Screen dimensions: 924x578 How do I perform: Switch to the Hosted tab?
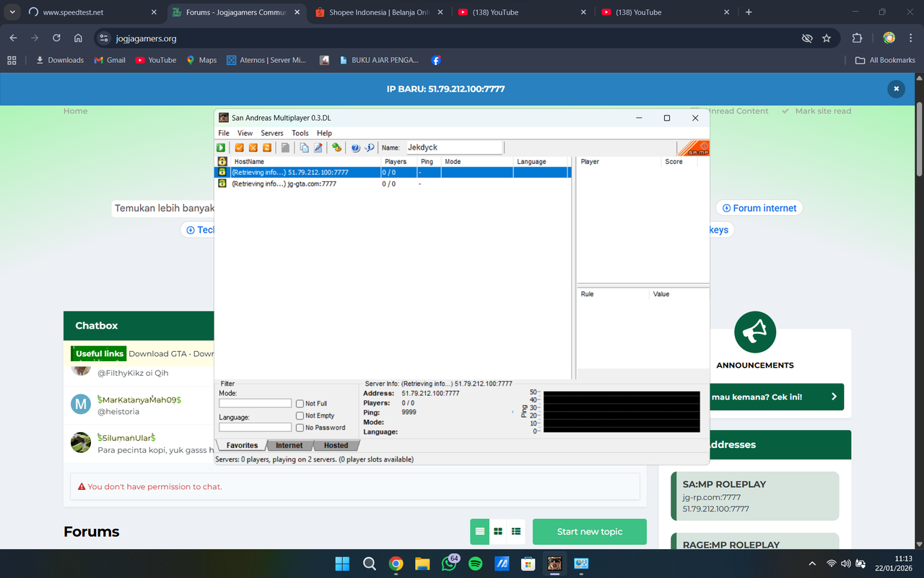(336, 445)
